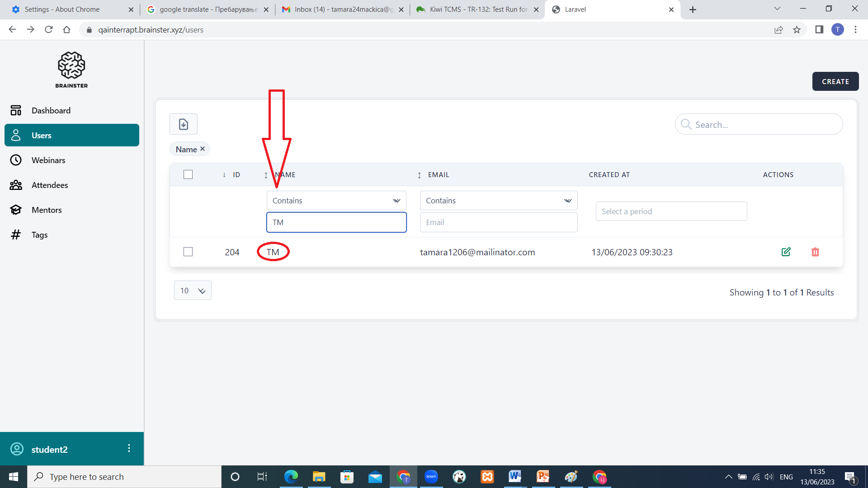Click Brainster logo in sidebar
The width and height of the screenshot is (868, 488).
[71, 70]
